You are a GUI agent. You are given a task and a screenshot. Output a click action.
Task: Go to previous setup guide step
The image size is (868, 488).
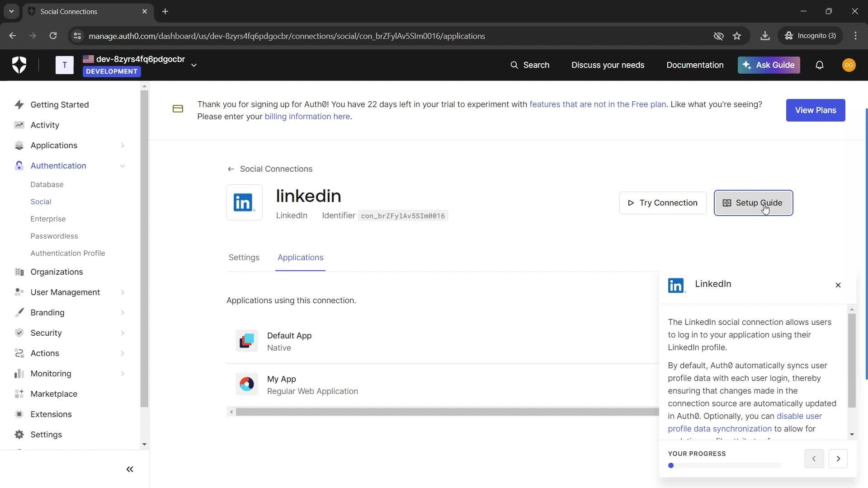click(x=814, y=459)
